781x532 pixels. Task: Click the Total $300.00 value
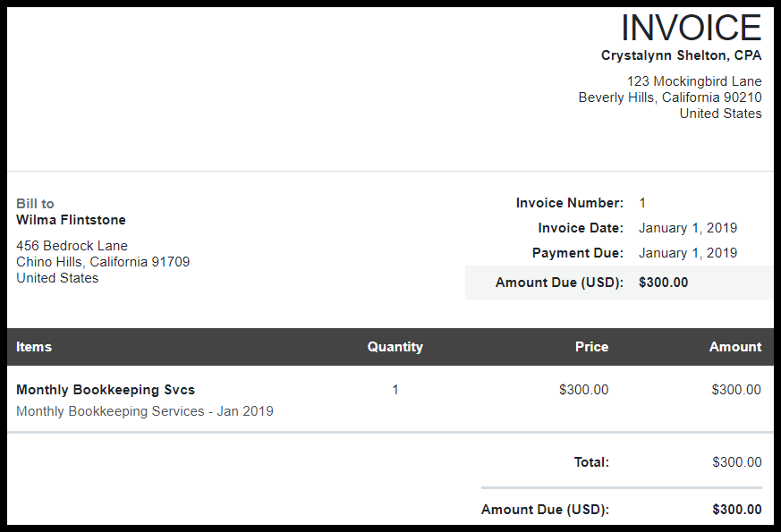pos(736,462)
